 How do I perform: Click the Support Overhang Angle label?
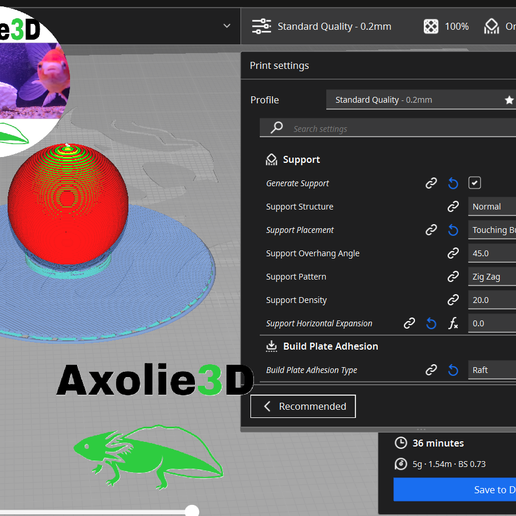[x=313, y=253]
